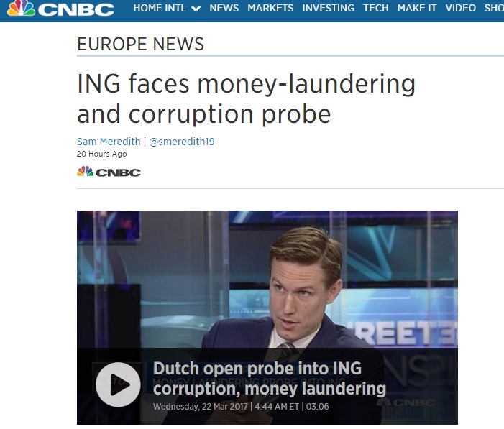Select MAKE IT in the navigation bar
The image size is (504, 429).
(417, 8)
